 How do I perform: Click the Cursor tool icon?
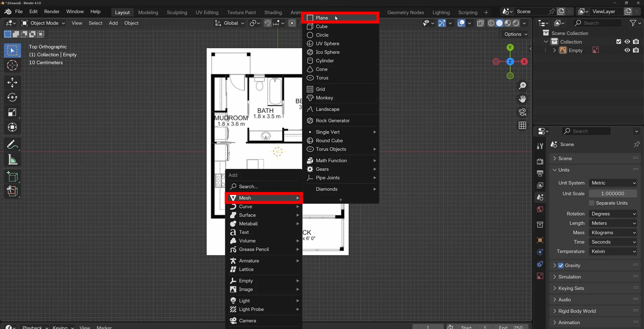(x=12, y=65)
